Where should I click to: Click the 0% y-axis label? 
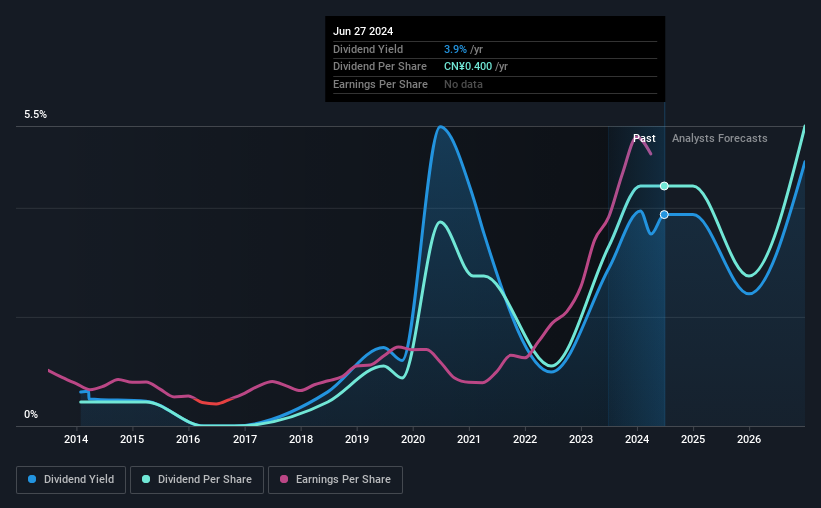point(31,414)
